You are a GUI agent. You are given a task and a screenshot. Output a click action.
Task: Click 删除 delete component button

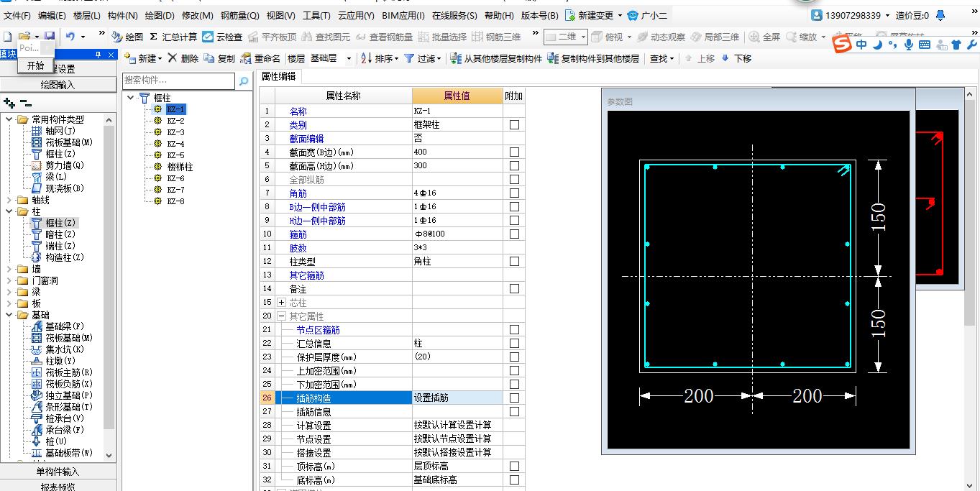point(183,58)
